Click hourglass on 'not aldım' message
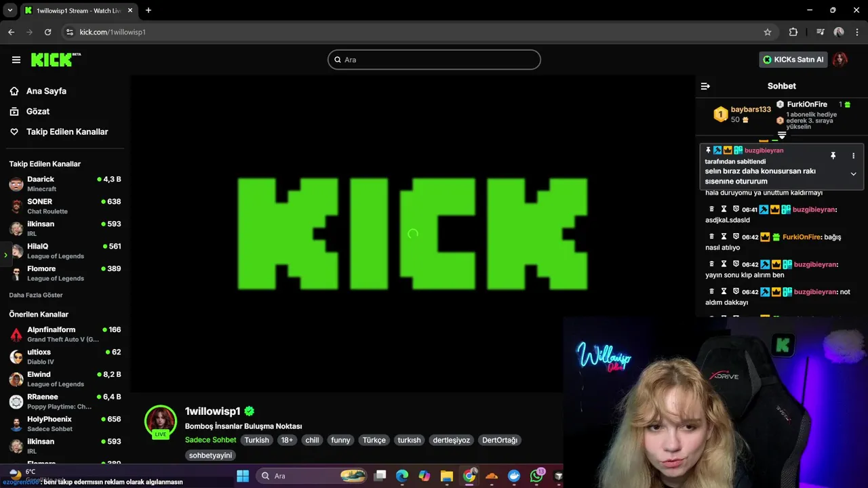868x488 pixels. pos(724,291)
